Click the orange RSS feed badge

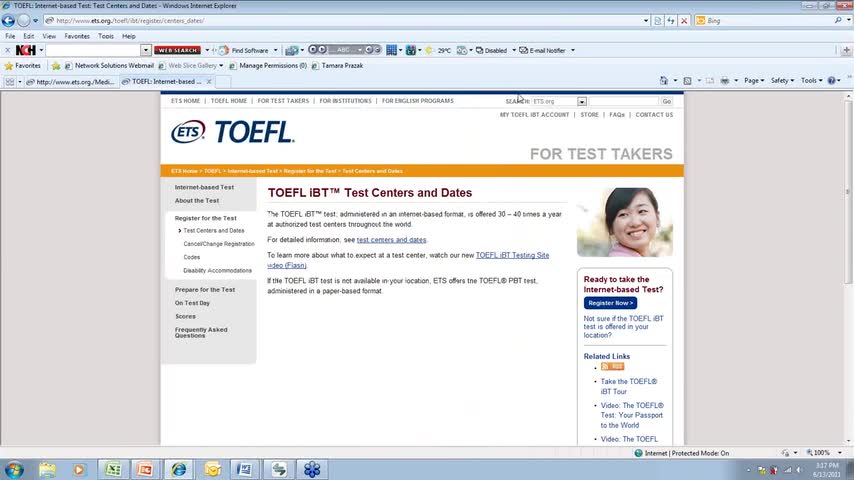612,367
